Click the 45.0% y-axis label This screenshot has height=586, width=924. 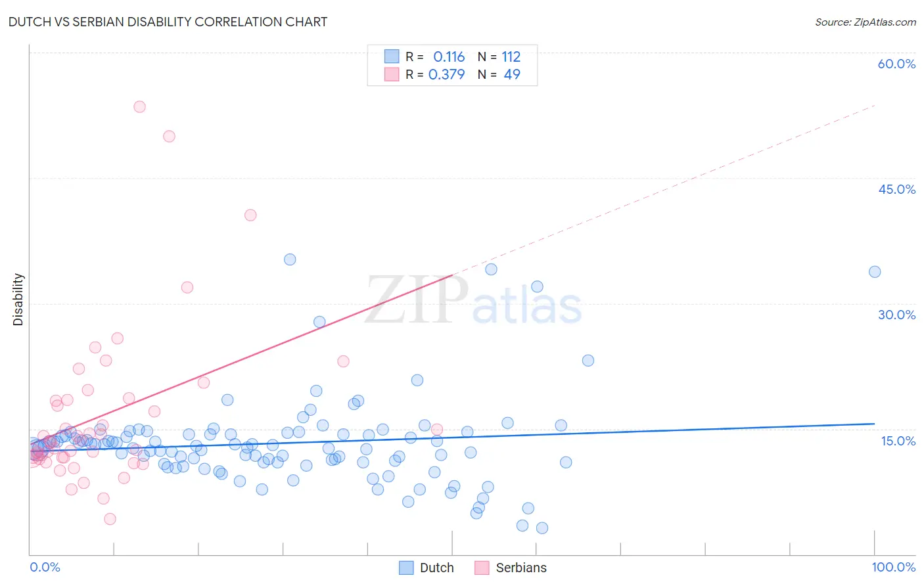coord(896,189)
